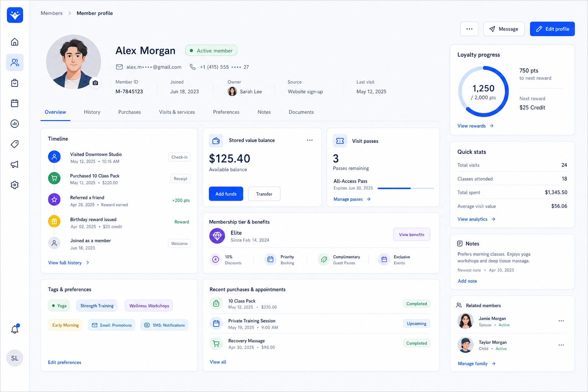Click the Exclusive Events calendar icon
Screen dimensions: 588x392
(384, 260)
